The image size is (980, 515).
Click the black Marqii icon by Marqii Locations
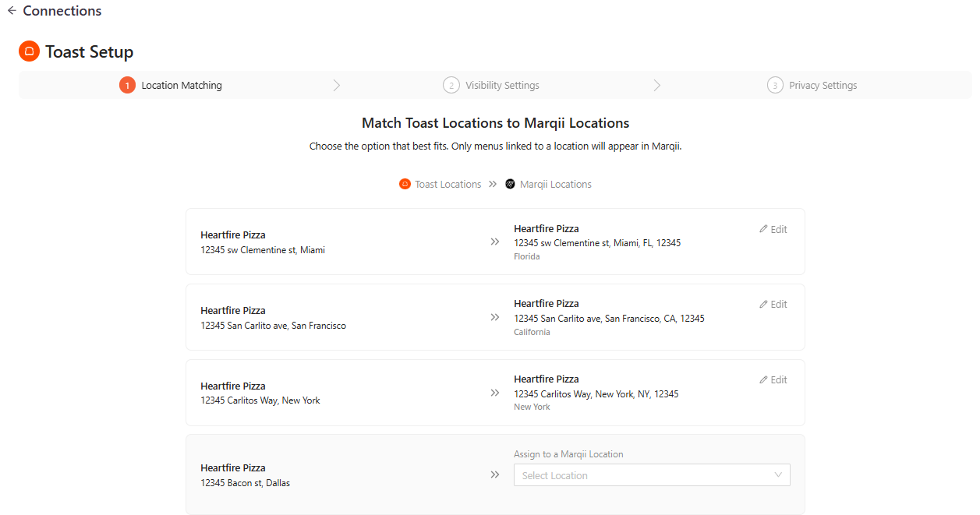point(510,185)
